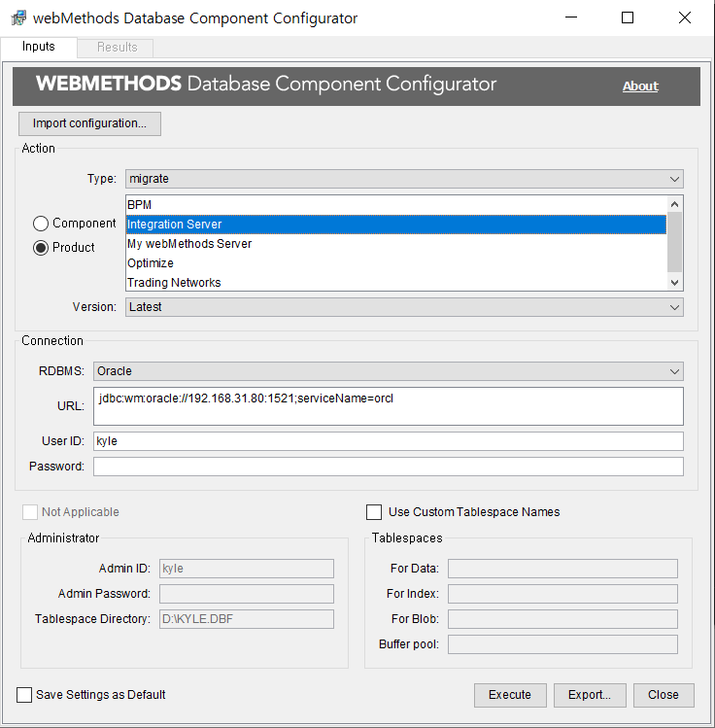Open the Results tab
Screen dimensions: 715x728
(117, 48)
